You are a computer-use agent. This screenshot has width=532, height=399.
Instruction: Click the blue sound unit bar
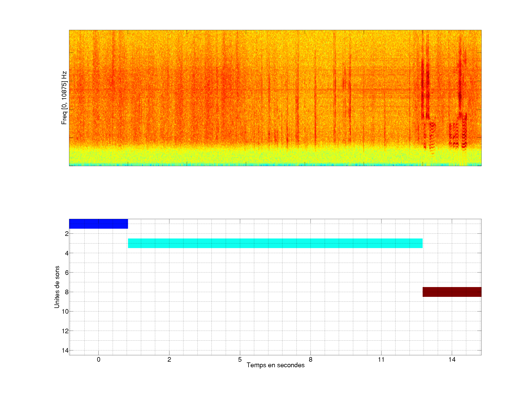point(98,224)
